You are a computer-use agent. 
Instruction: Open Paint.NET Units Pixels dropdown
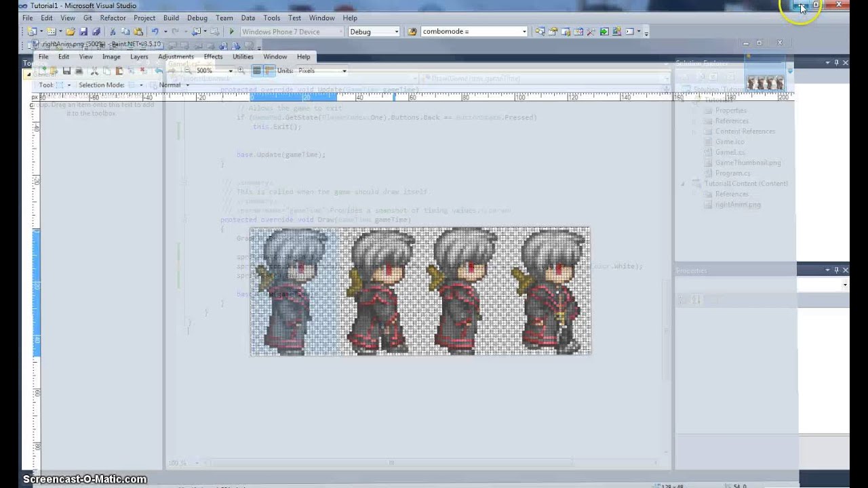(344, 70)
